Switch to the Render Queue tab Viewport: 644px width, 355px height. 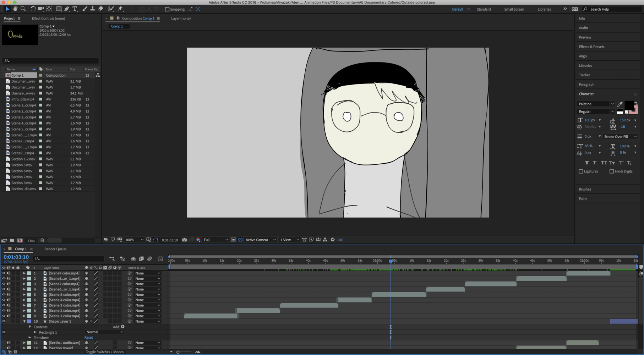click(55, 249)
